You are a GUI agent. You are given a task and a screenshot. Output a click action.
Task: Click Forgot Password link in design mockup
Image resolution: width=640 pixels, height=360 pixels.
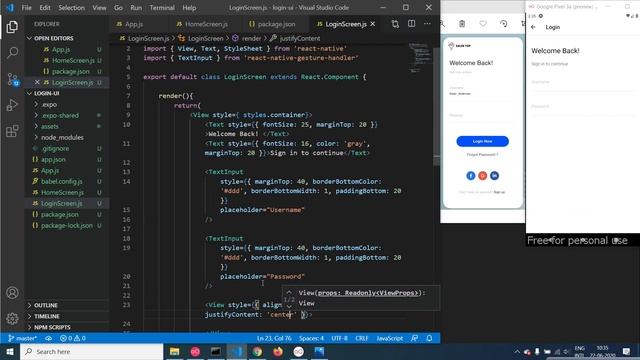click(x=482, y=155)
